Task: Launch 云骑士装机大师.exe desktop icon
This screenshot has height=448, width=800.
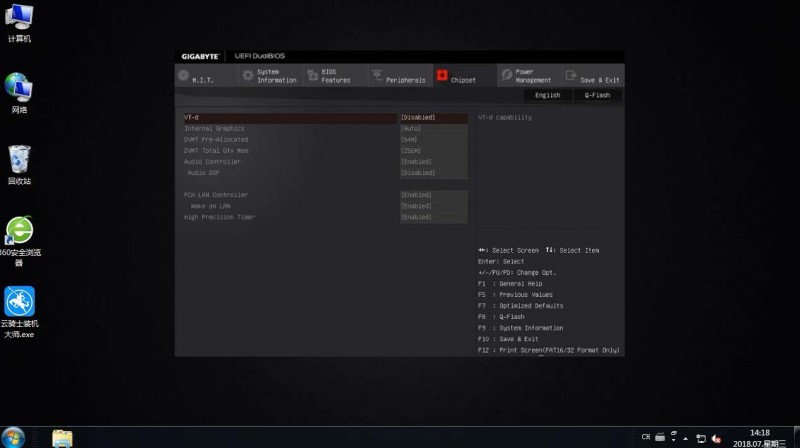Action: tap(19, 312)
